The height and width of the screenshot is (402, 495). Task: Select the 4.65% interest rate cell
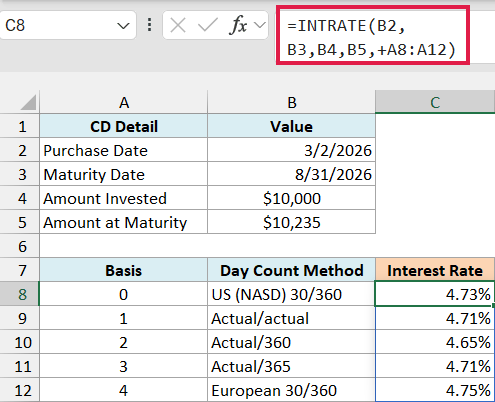pyautogui.click(x=435, y=342)
